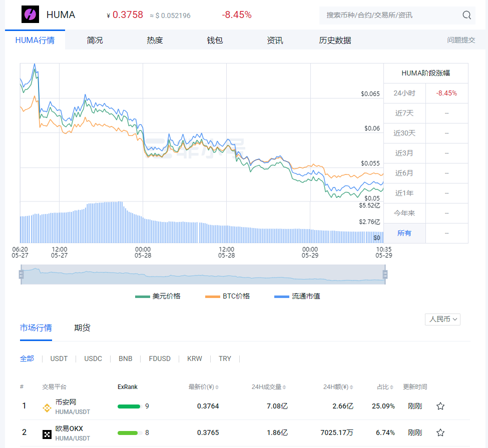Toggle circulating market cap legend series
This screenshot has width=488, height=448.
(297, 296)
